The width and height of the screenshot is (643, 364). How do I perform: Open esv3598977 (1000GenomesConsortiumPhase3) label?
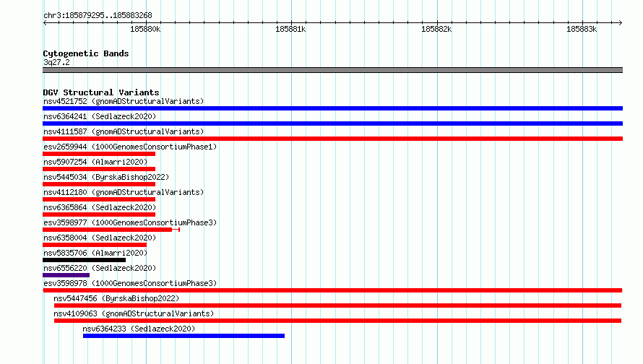coord(130,222)
